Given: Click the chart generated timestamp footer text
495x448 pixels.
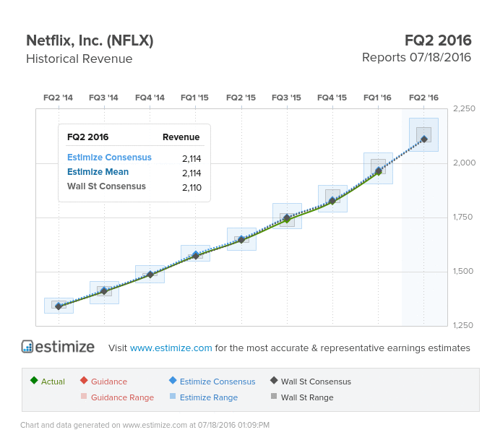Looking at the screenshot, I should pos(145,425).
